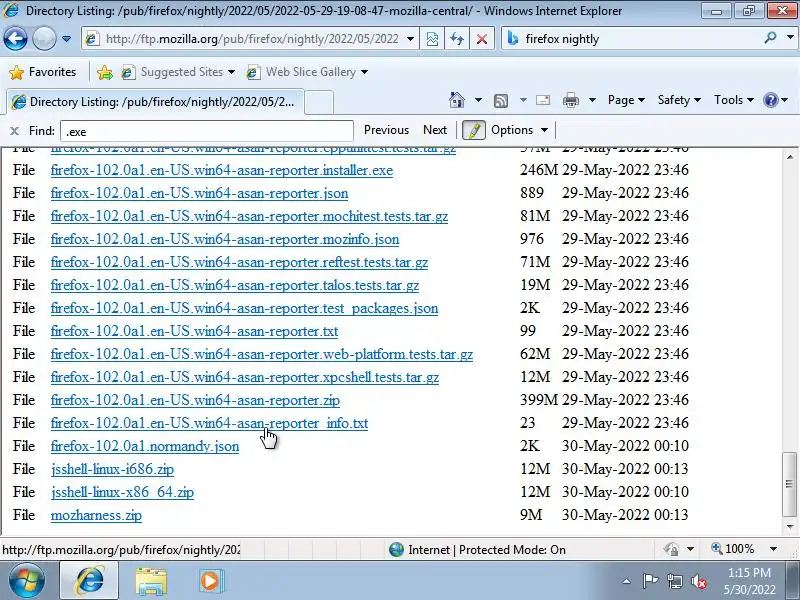The width and height of the screenshot is (800, 600).
Task: Open win64-asan-reporter.json link
Action: click(x=199, y=193)
